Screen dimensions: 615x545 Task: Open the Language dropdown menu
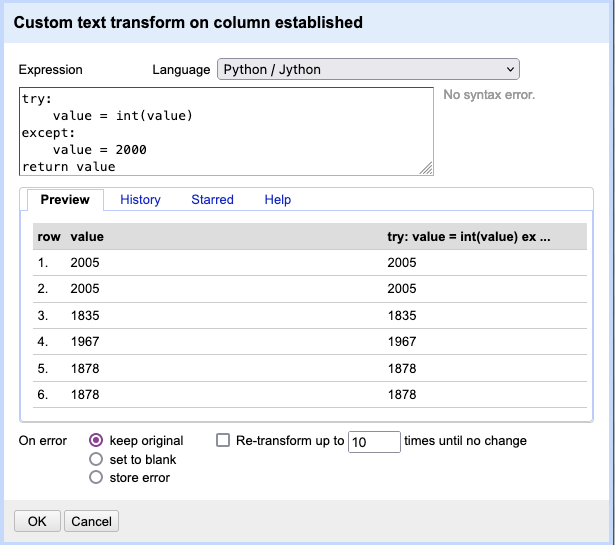[368, 69]
